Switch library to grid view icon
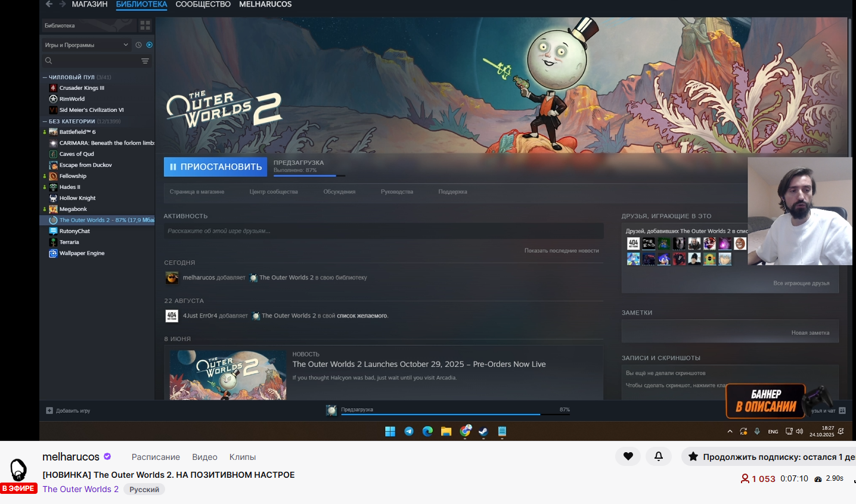This screenshot has width=856, height=504. pos(145,25)
